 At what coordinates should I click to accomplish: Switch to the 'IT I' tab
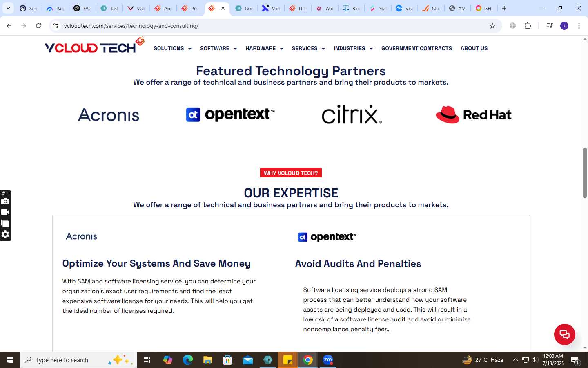point(298,8)
